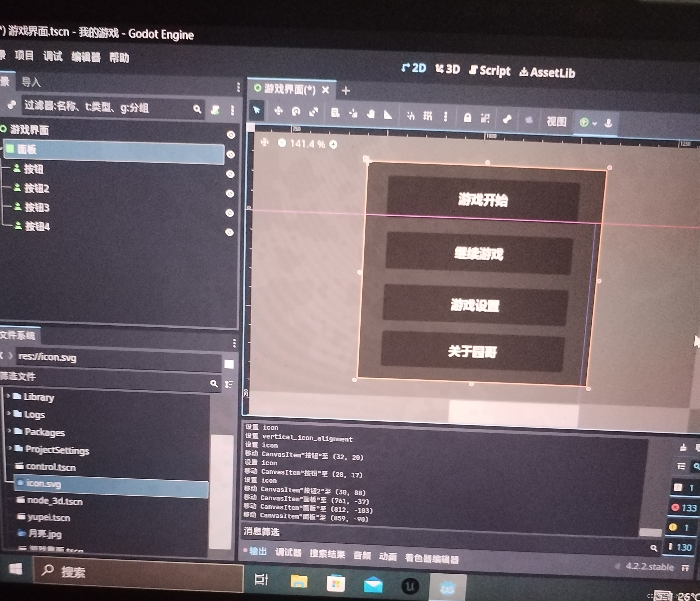
Task: Zoom in using the plus button
Action: (x=333, y=145)
